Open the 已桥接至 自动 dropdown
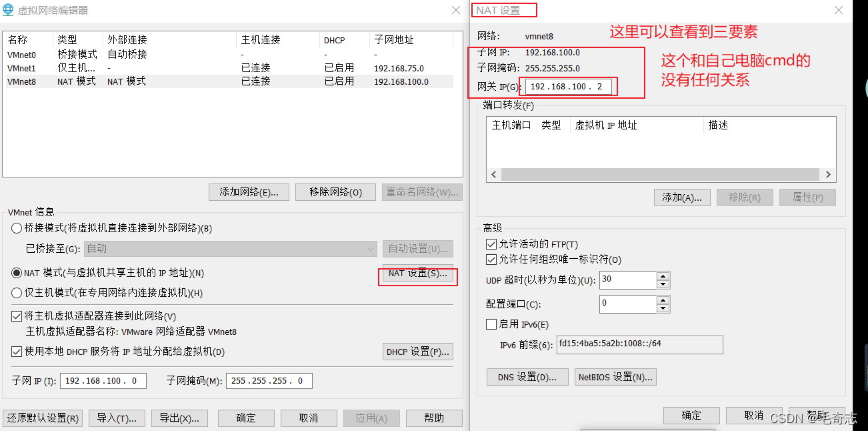Screen dimensions: 868x431 tap(230, 249)
